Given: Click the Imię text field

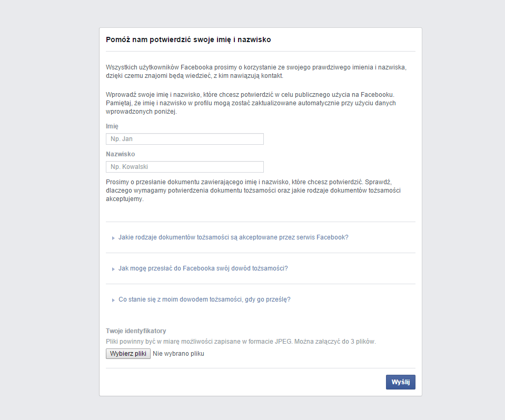Looking at the screenshot, I should pyautogui.click(x=184, y=139).
